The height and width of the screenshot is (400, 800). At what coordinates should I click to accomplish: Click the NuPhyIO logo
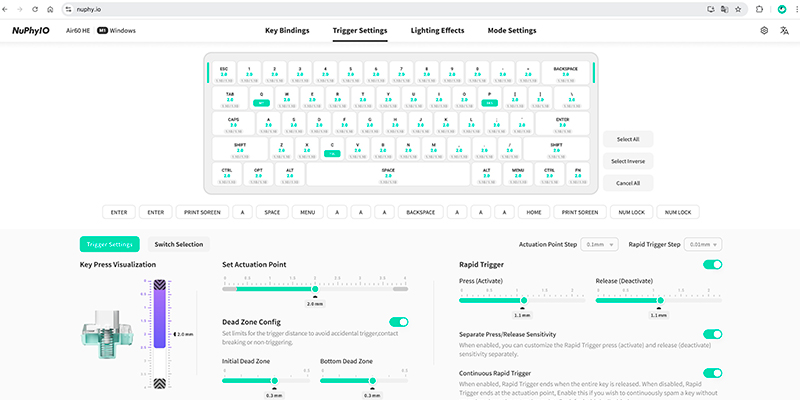click(x=31, y=31)
